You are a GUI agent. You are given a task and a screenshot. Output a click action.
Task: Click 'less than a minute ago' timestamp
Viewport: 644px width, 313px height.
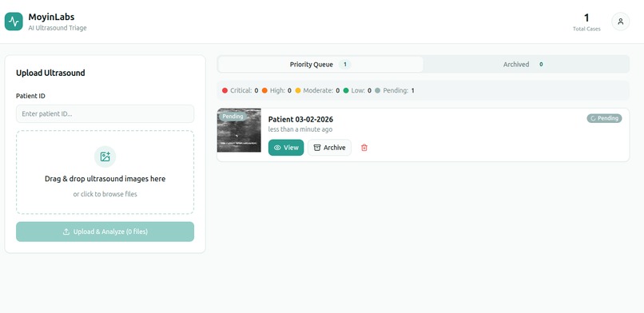[x=300, y=129]
